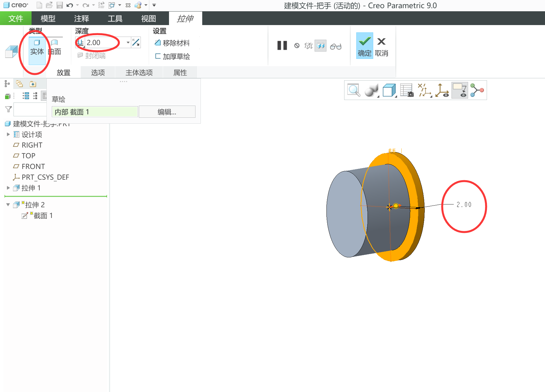Open the Folder Browser tab icon
Image resolution: width=545 pixels, height=392 pixels.
click(x=19, y=84)
